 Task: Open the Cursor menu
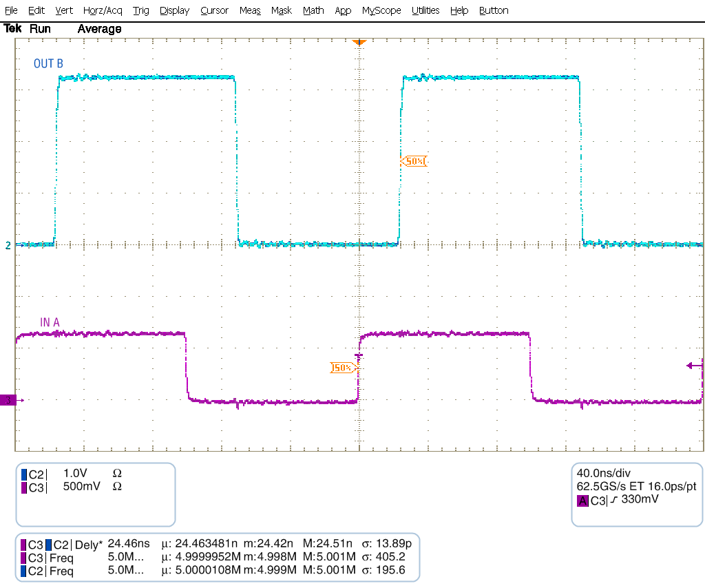(214, 10)
